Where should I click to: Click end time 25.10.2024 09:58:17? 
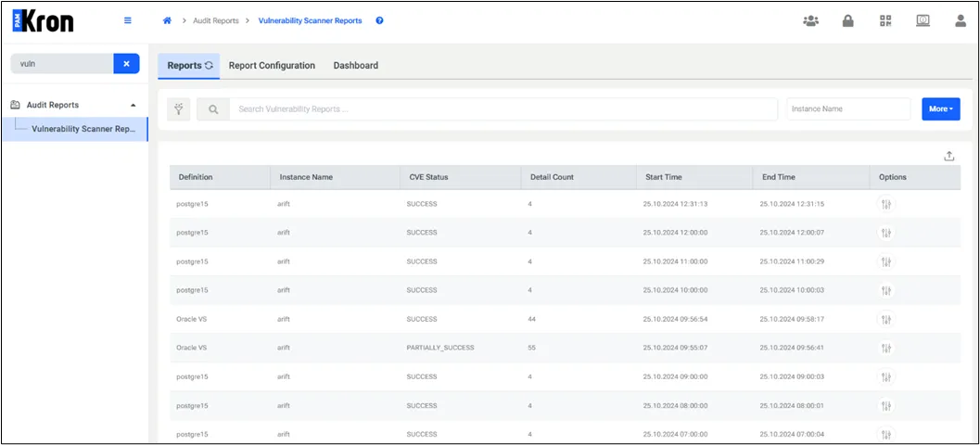[x=792, y=319]
